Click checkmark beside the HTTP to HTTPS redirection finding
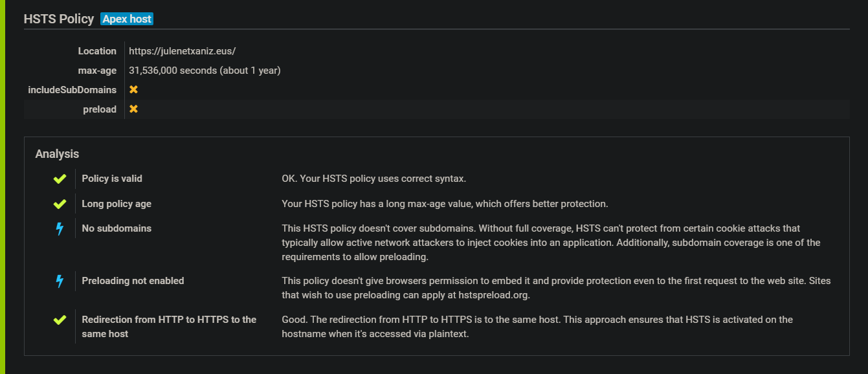 [58, 319]
